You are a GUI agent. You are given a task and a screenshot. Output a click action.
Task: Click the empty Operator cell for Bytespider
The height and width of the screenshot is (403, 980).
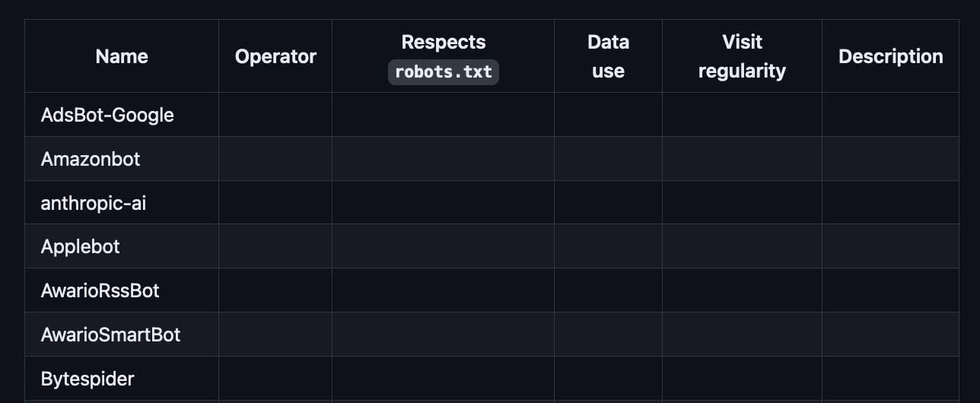[275, 379]
